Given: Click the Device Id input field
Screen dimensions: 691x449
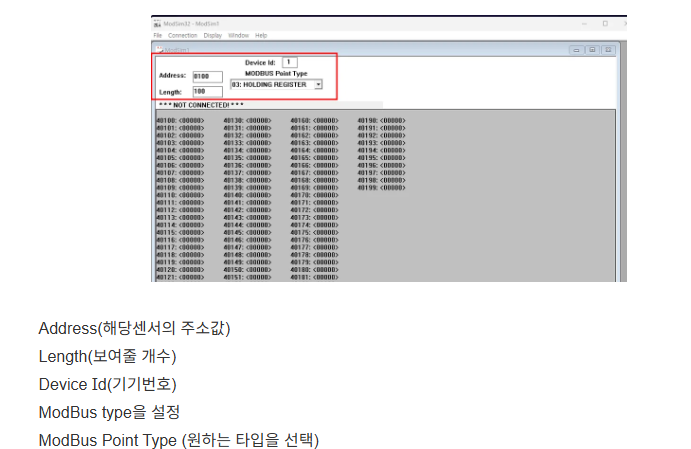Looking at the screenshot, I should [x=290, y=62].
